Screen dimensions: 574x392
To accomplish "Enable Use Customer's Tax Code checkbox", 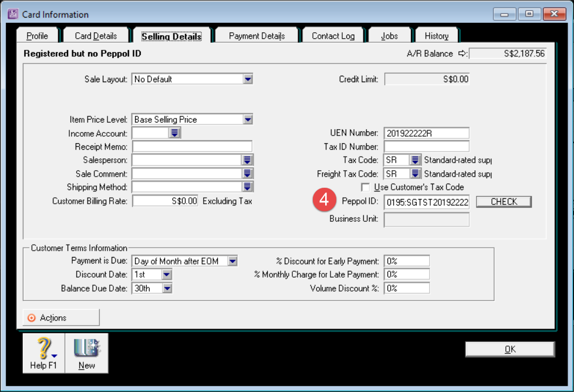I will click(x=366, y=187).
